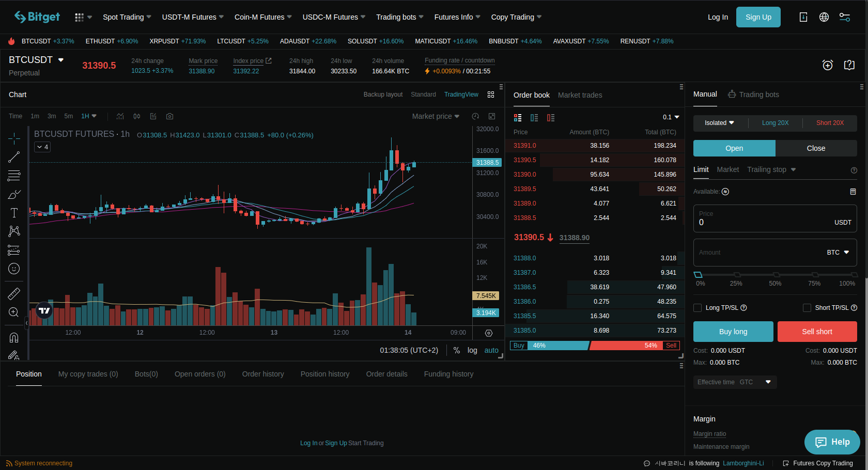
Task: Switch chart to Standard mode
Action: pyautogui.click(x=423, y=95)
